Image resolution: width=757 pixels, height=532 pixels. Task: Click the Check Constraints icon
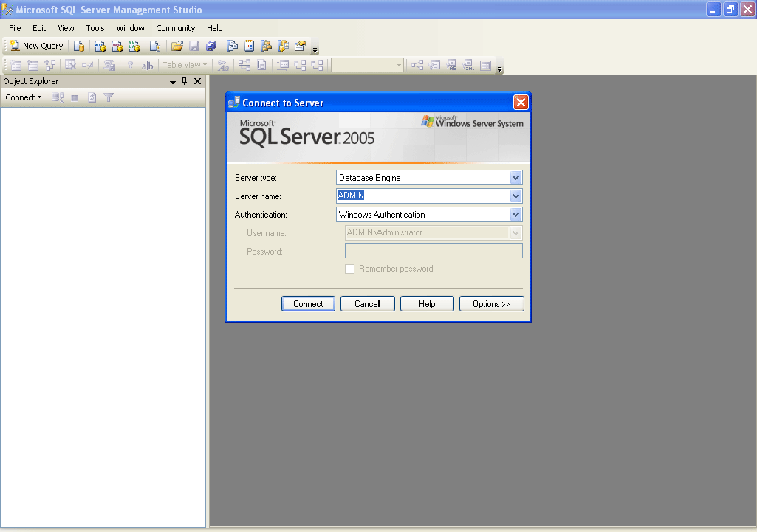pyautogui.click(x=486, y=65)
